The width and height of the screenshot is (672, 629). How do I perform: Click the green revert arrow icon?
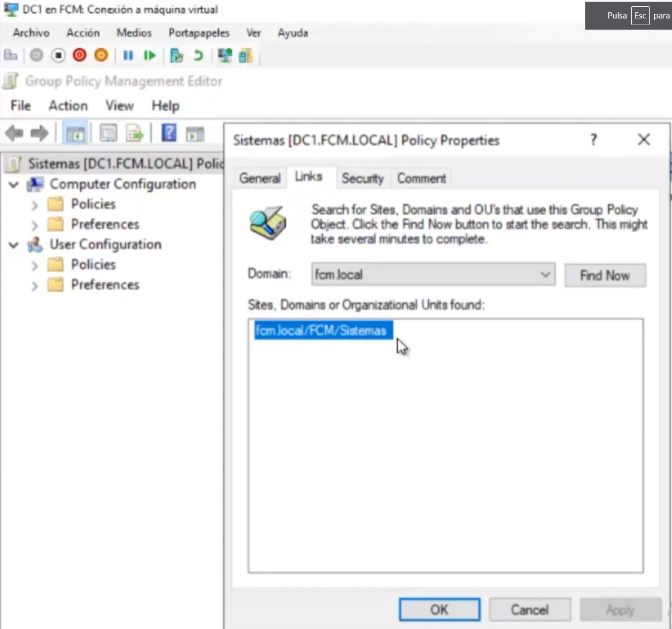198,55
